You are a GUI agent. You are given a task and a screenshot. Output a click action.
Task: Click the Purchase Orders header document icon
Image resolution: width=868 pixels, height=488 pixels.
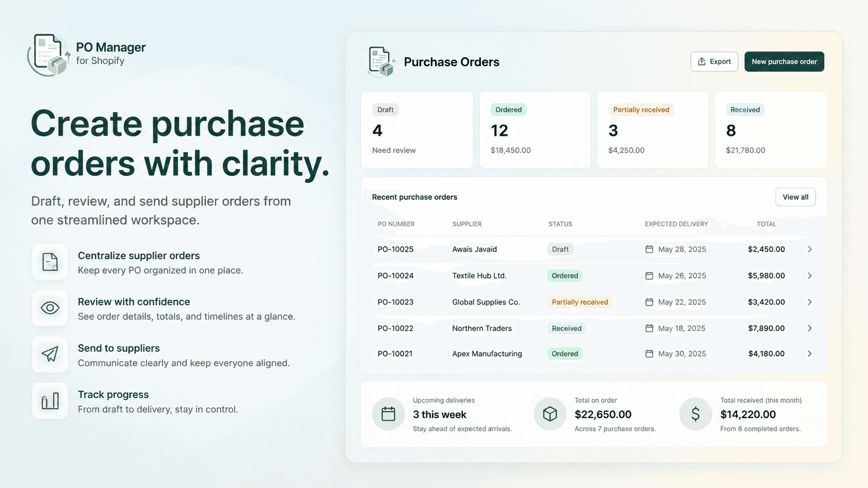point(381,61)
